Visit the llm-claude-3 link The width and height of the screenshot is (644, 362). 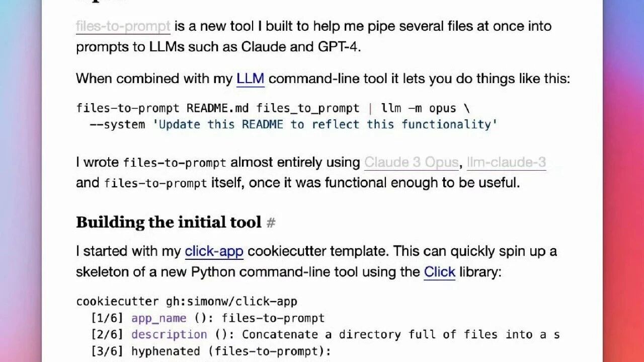(507, 162)
